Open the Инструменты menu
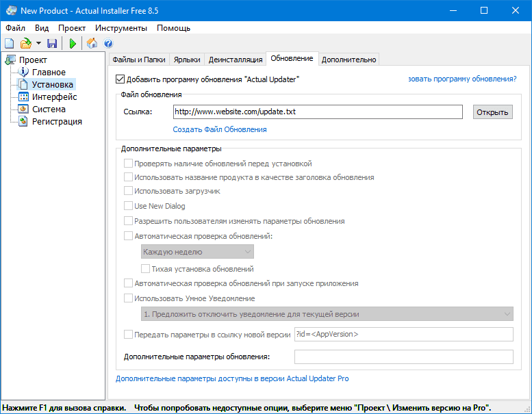 (121, 28)
